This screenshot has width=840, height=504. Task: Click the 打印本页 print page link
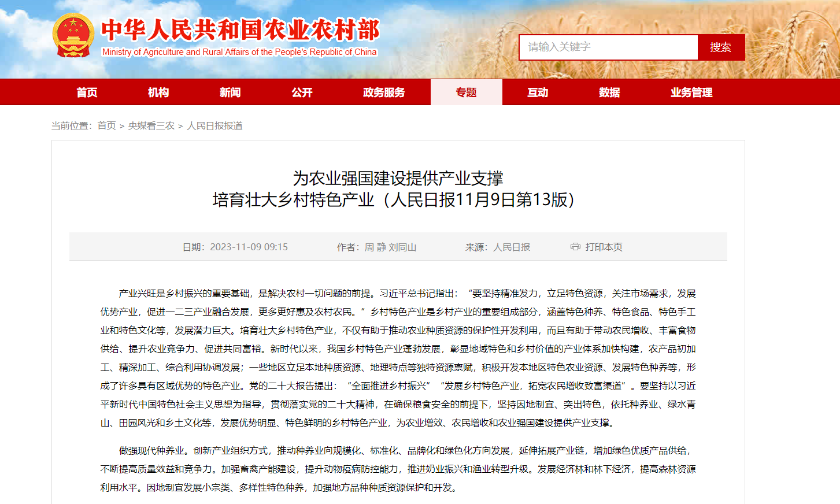[x=604, y=247]
